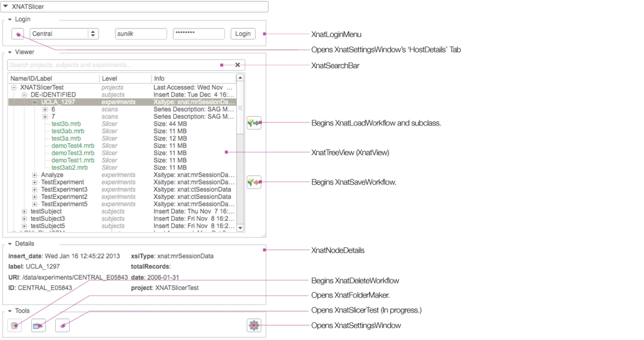The width and height of the screenshot is (644, 340).
Task: Collapse the Tools section
Action: 9,310
